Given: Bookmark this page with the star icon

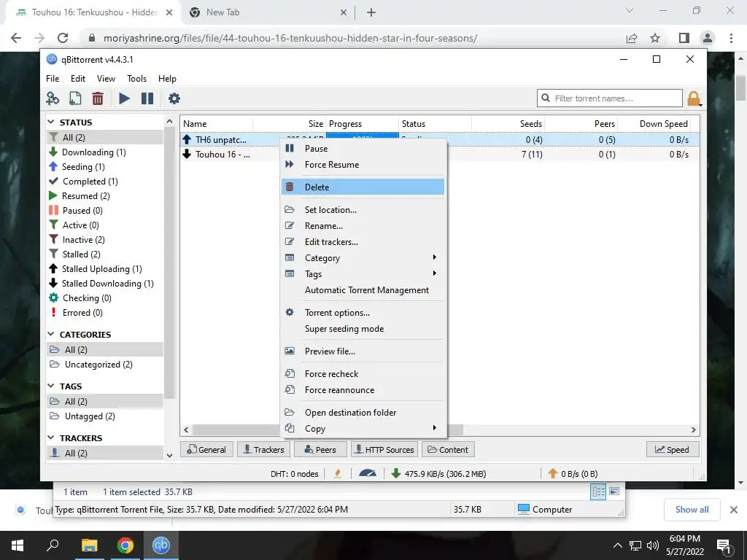Looking at the screenshot, I should pyautogui.click(x=655, y=38).
